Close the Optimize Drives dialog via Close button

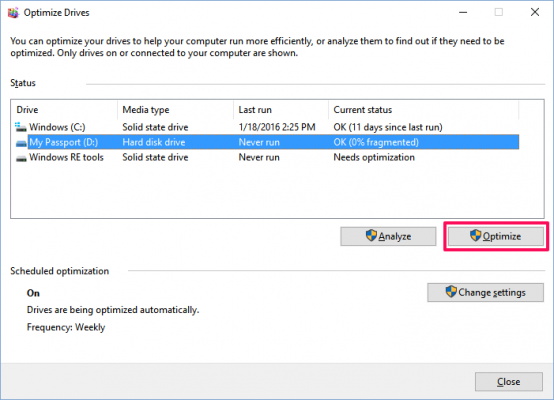(509, 382)
